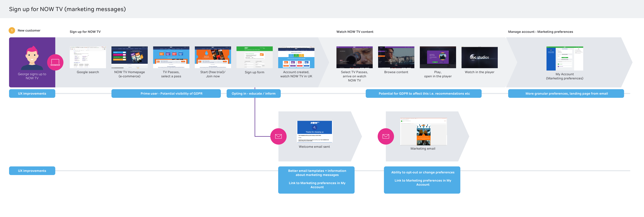This screenshot has height=217, width=644.
Task: Open the My Account preferences thumbnail
Action: (565, 58)
